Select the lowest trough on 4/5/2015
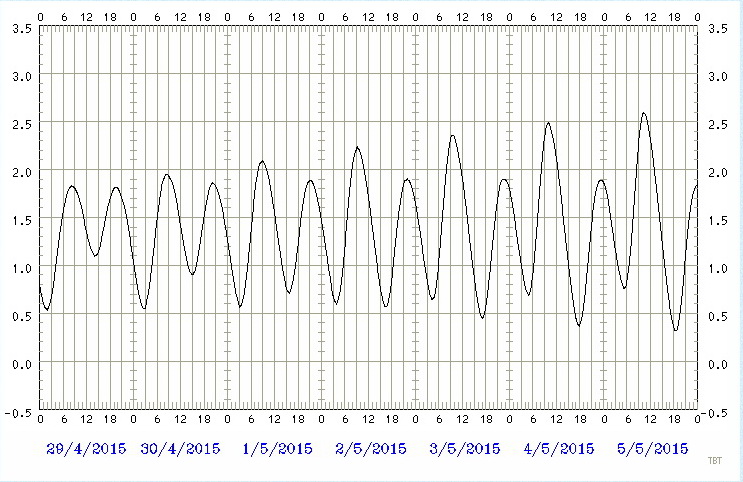This screenshot has height=482, width=743. click(x=579, y=325)
